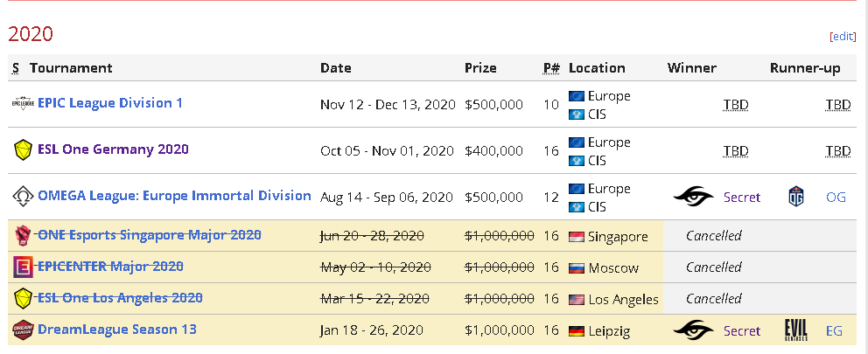Click the edit link for the 2020 section
This screenshot has width=868, height=354.
click(843, 37)
